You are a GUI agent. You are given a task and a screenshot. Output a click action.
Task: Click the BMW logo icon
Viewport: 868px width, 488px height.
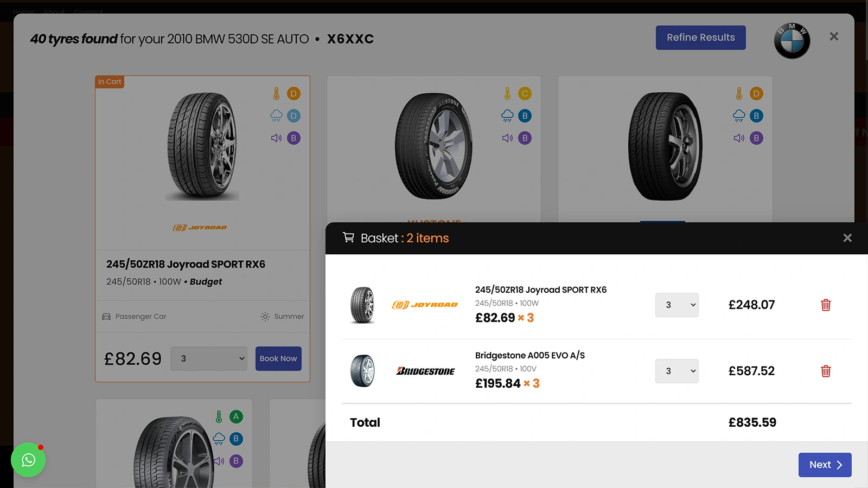792,40
